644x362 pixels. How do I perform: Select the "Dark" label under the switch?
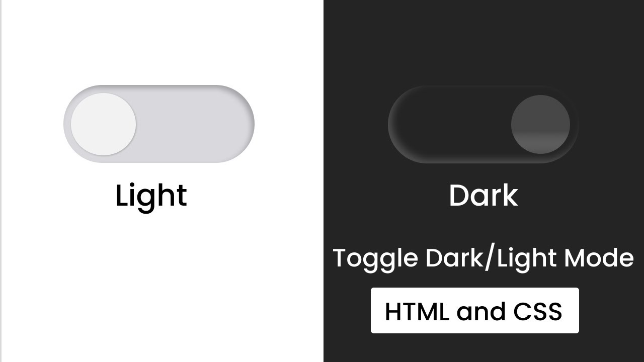tap(483, 196)
